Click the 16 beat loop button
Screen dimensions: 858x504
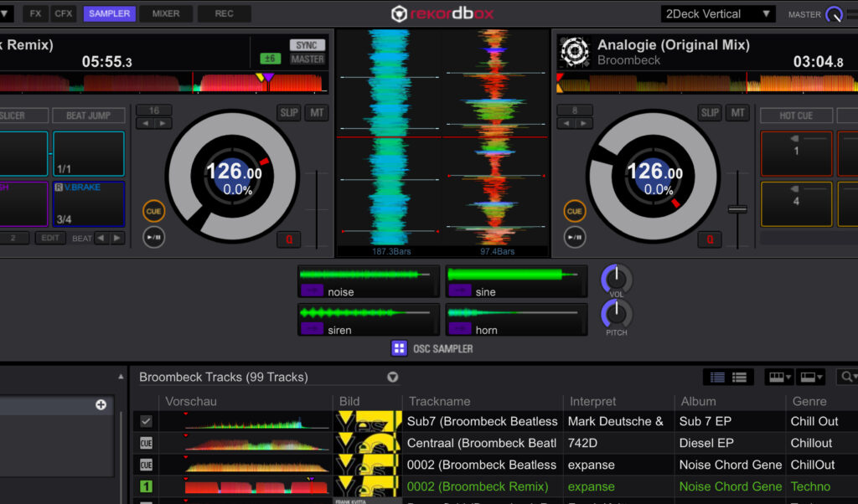click(154, 111)
